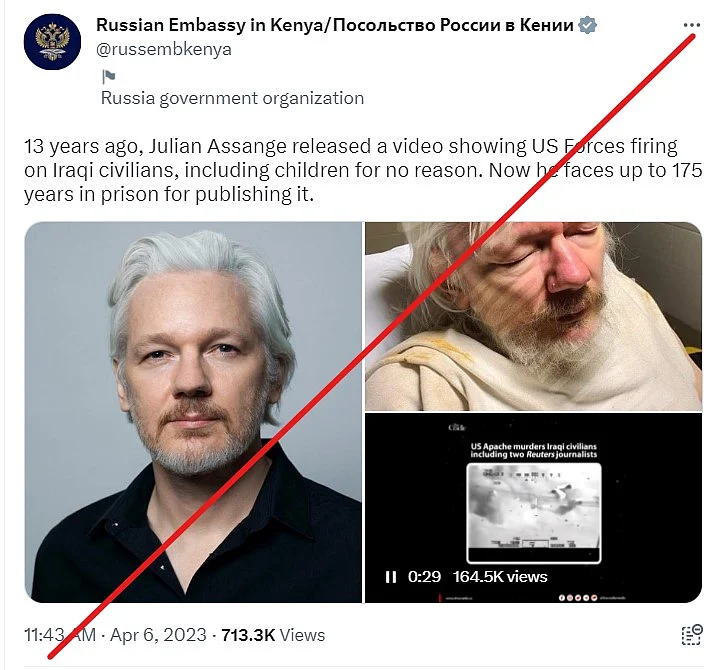Pause the video using the pause icon
Image resolution: width=715 pixels, height=670 pixels.
coord(391,577)
